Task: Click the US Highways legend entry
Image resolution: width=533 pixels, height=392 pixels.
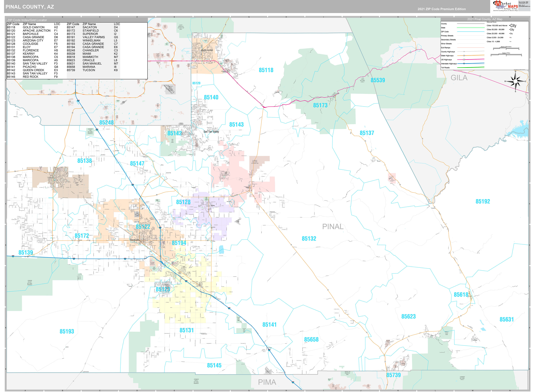Action: click(x=463, y=60)
